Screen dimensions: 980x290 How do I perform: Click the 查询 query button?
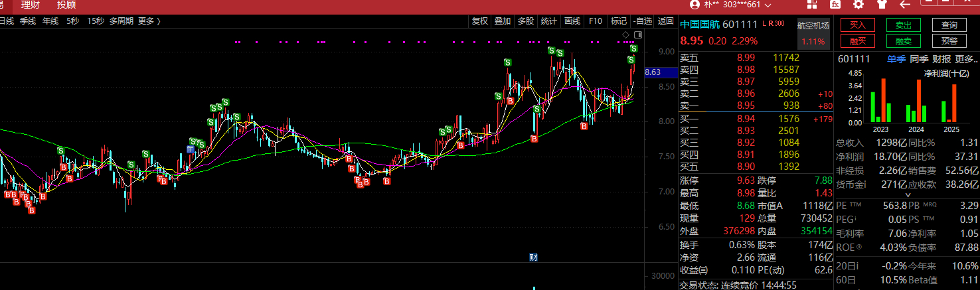(949, 25)
